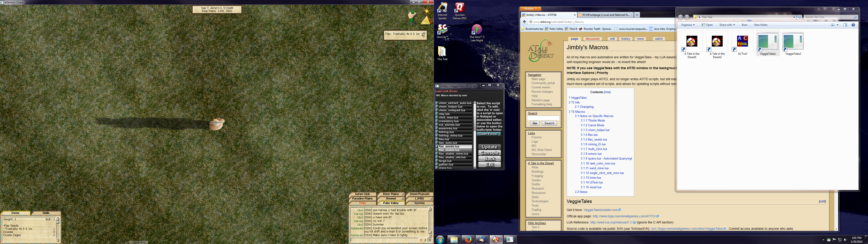Click the Back button in VeggieTales
Screen dimensions: 868x244
pos(489,159)
